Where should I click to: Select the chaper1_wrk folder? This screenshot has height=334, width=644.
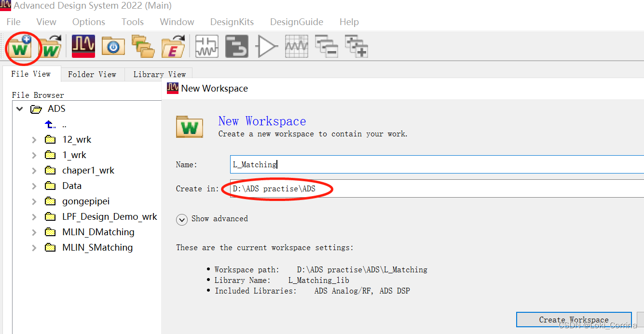[x=88, y=171]
